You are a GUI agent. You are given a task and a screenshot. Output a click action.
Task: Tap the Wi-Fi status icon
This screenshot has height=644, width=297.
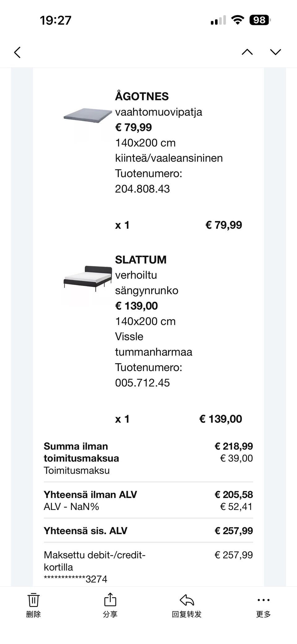238,20
